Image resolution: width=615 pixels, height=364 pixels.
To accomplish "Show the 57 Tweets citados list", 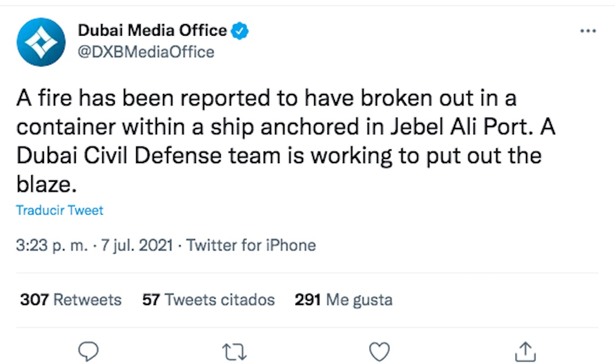I will pyautogui.click(x=209, y=300).
